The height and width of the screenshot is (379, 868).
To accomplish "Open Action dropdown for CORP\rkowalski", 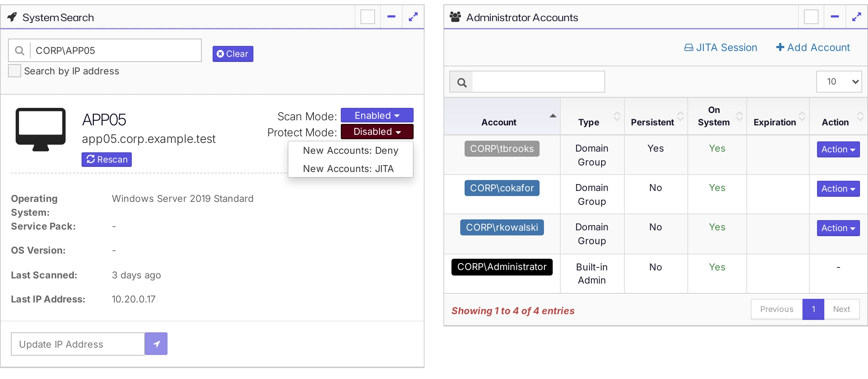I will (x=838, y=228).
